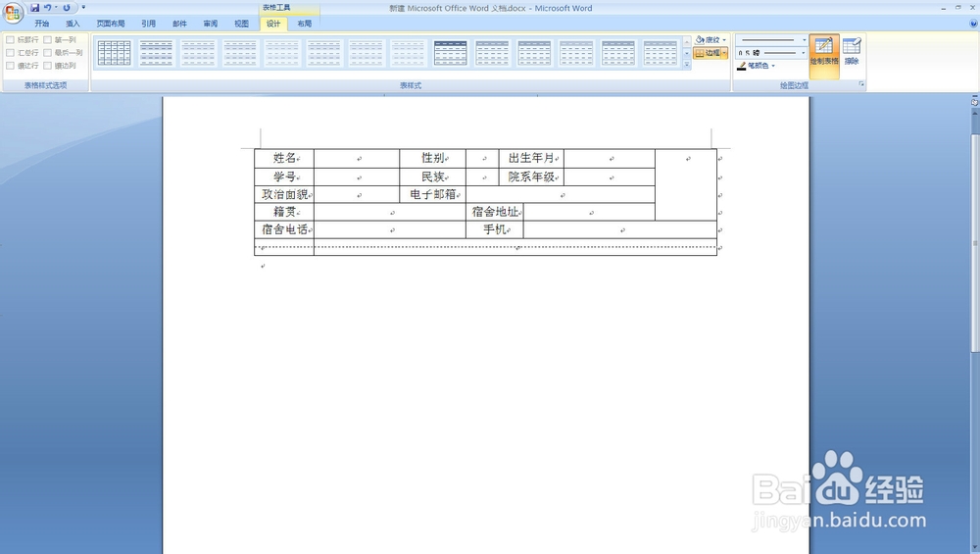Click the 姓名 table cell
The width and height of the screenshot is (980, 554).
(x=284, y=158)
